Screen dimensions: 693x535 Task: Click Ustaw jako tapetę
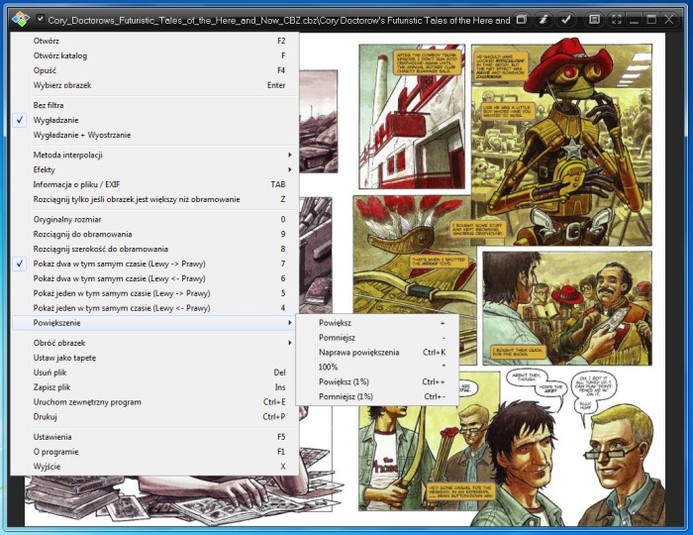tap(155, 358)
